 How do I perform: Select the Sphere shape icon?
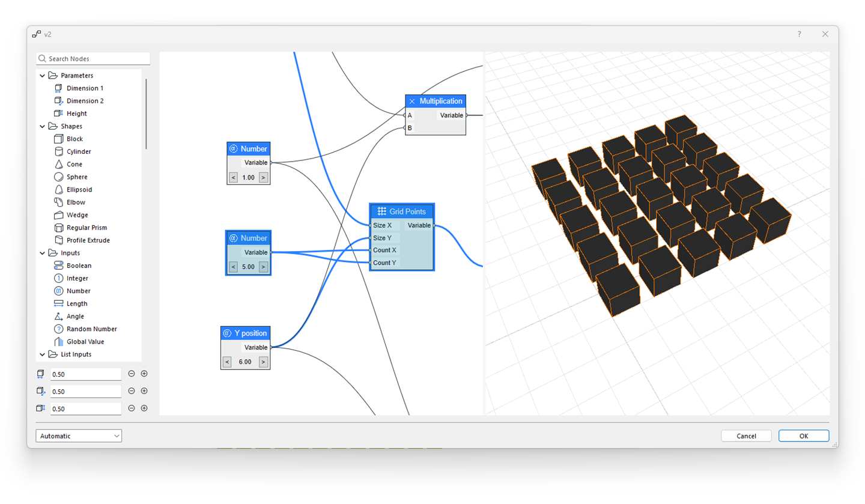click(x=58, y=177)
